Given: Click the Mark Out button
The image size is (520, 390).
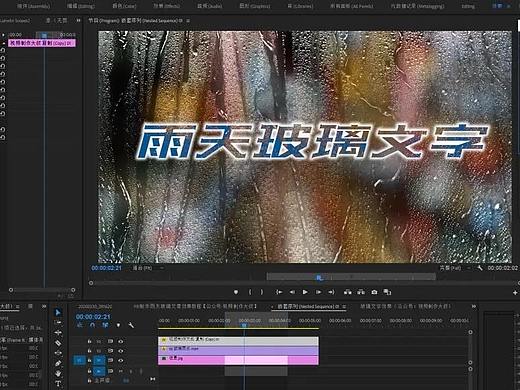Looking at the screenshot, I should (x=262, y=292).
